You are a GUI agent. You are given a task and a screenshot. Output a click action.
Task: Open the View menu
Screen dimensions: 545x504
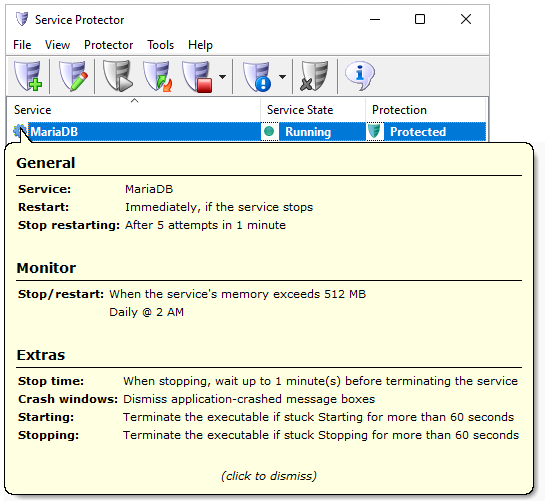[57, 45]
